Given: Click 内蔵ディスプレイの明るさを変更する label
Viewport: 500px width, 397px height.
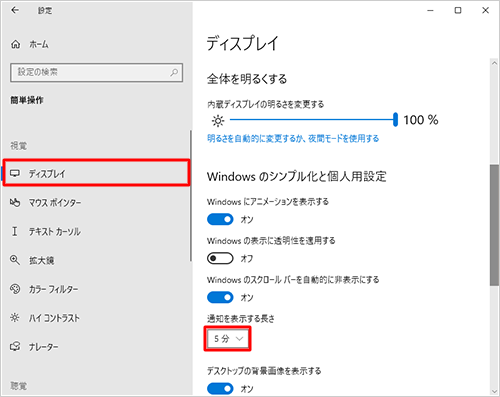Looking at the screenshot, I should tap(265, 104).
